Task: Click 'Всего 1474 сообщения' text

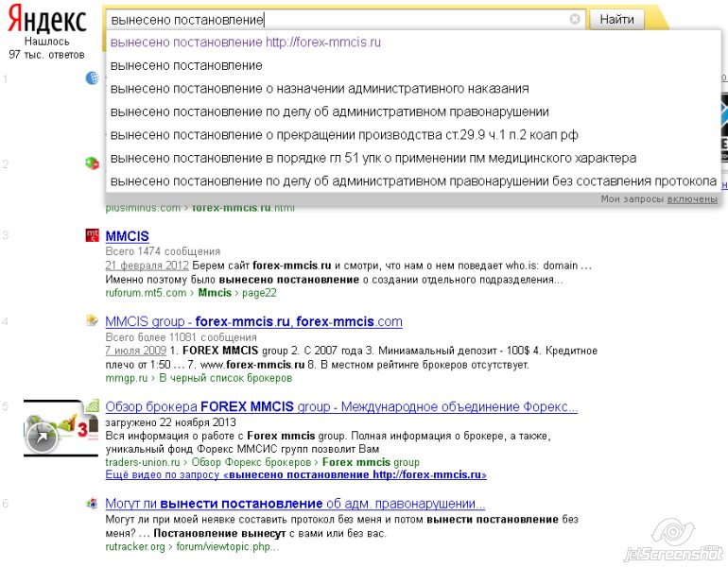Action: click(163, 251)
